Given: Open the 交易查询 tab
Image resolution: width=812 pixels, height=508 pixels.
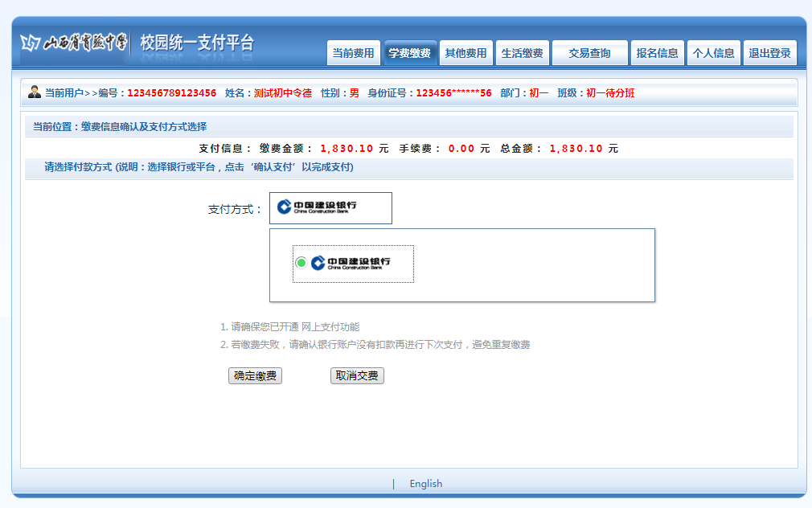Looking at the screenshot, I should (589, 53).
